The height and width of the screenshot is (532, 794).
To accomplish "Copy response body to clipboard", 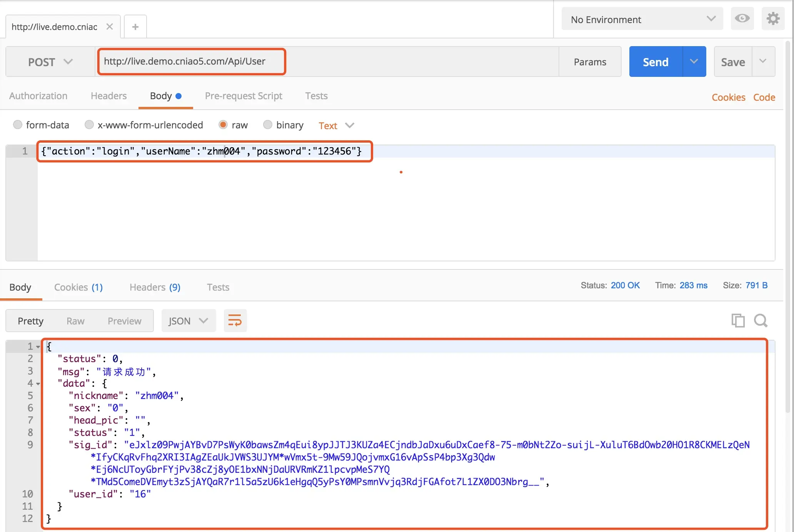I will (737, 321).
